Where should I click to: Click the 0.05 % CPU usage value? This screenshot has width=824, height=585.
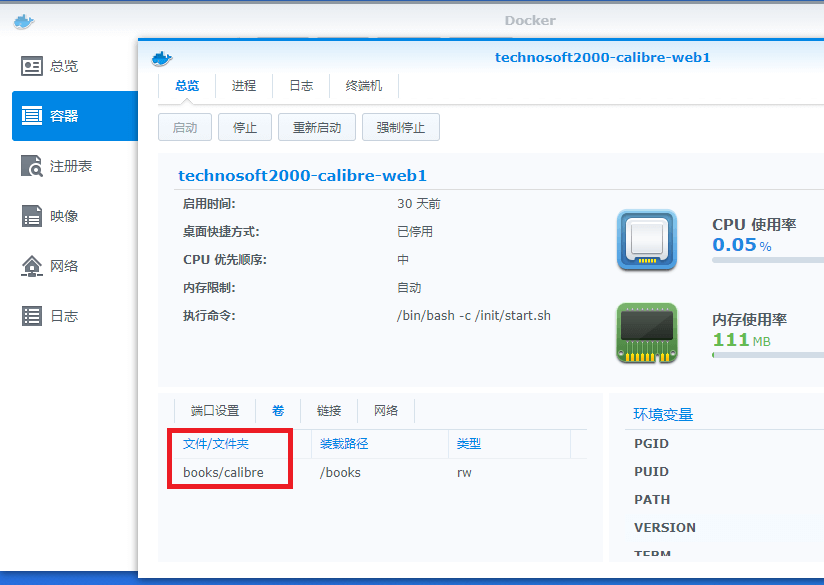pyautogui.click(x=741, y=245)
